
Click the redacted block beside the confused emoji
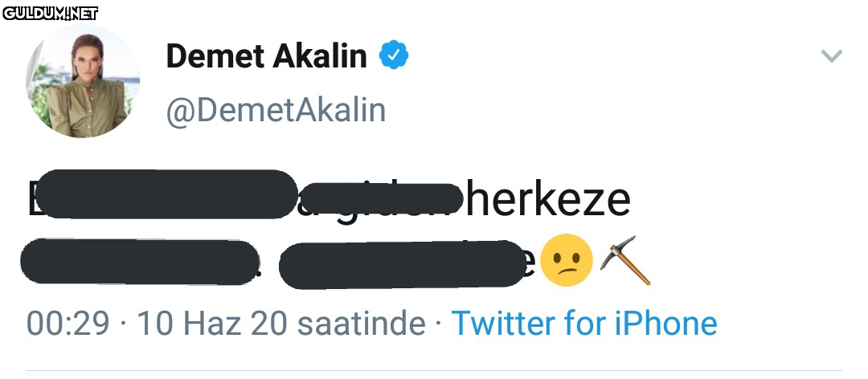click(402, 265)
